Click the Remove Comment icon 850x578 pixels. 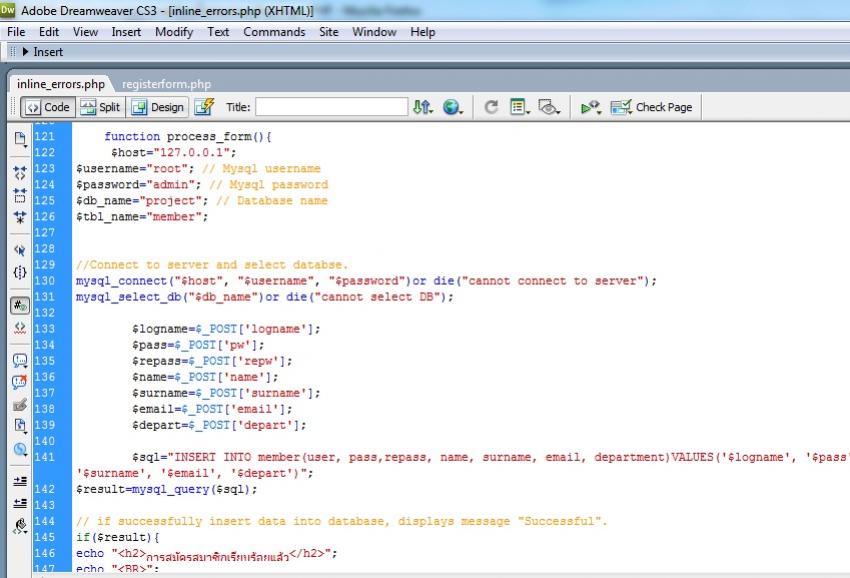click(20, 383)
